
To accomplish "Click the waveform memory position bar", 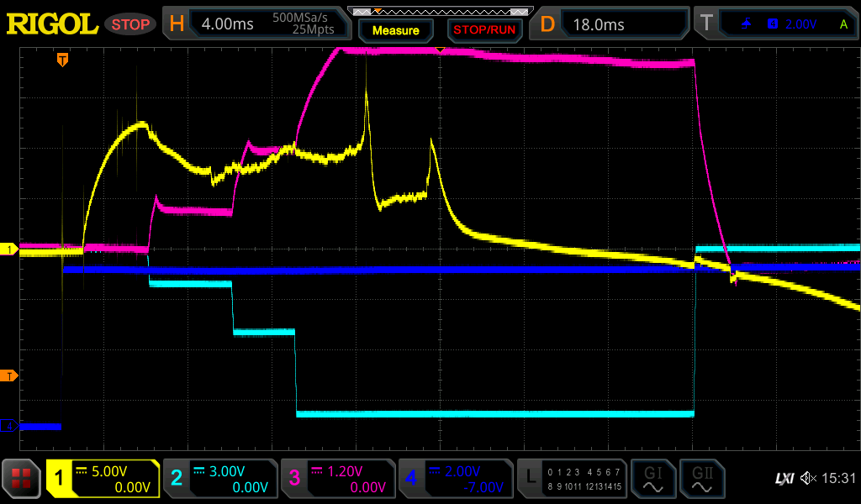I will click(440, 11).
